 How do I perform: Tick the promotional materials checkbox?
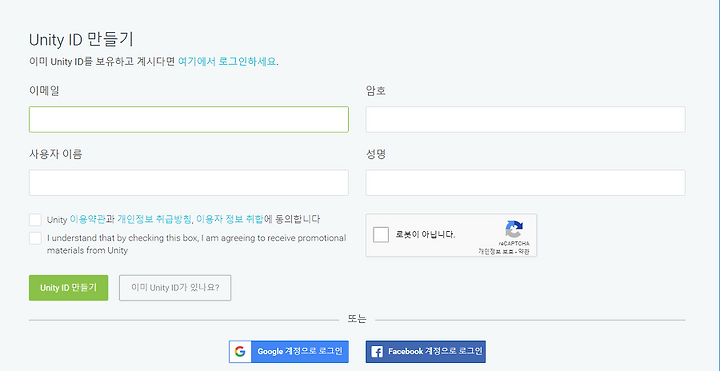point(35,238)
